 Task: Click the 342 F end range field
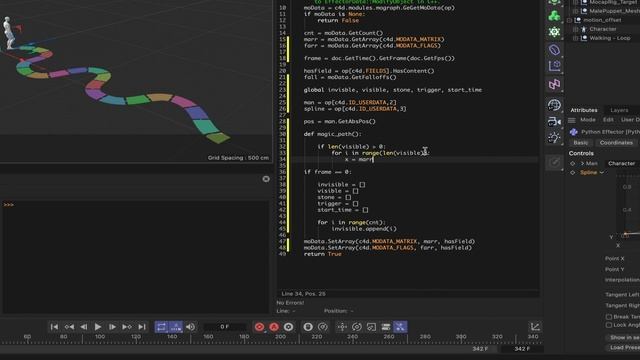pos(522,349)
